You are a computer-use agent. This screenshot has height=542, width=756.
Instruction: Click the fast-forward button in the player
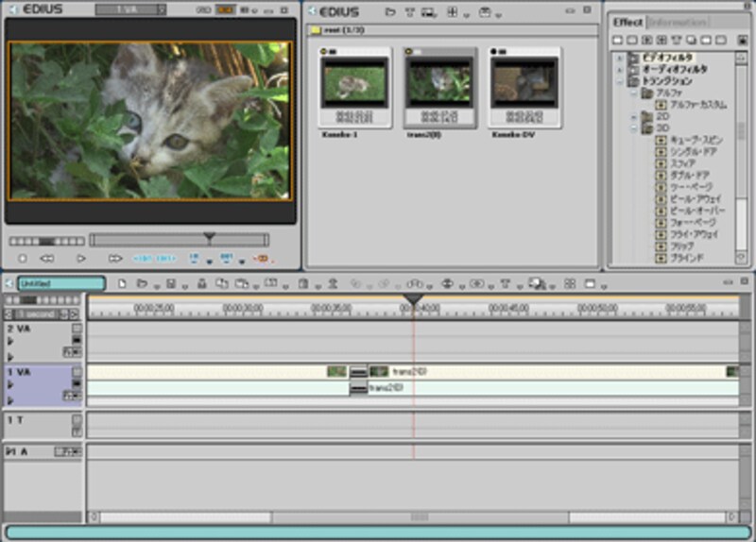click(x=115, y=258)
